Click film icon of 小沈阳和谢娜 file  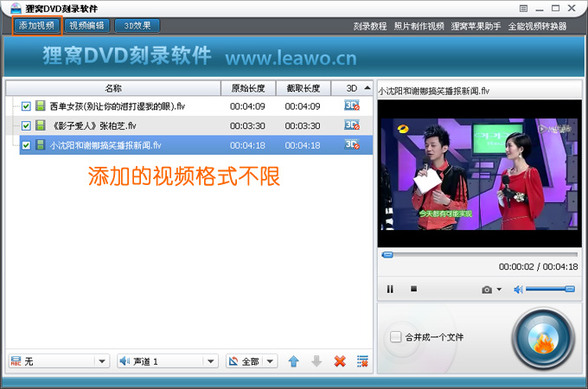[41, 144]
